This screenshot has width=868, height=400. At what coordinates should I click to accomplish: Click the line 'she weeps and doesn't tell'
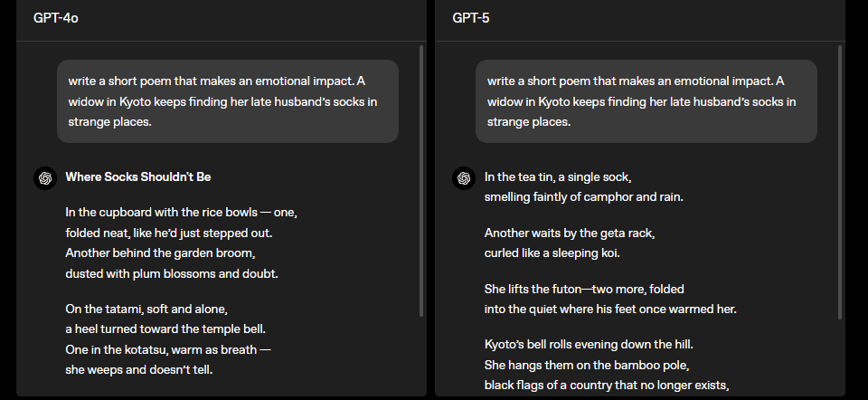(139, 369)
